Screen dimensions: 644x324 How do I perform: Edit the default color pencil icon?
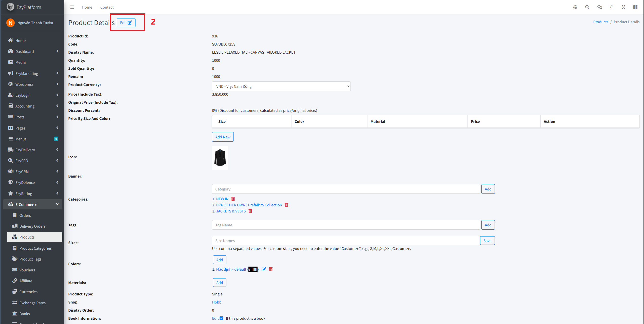tap(264, 269)
